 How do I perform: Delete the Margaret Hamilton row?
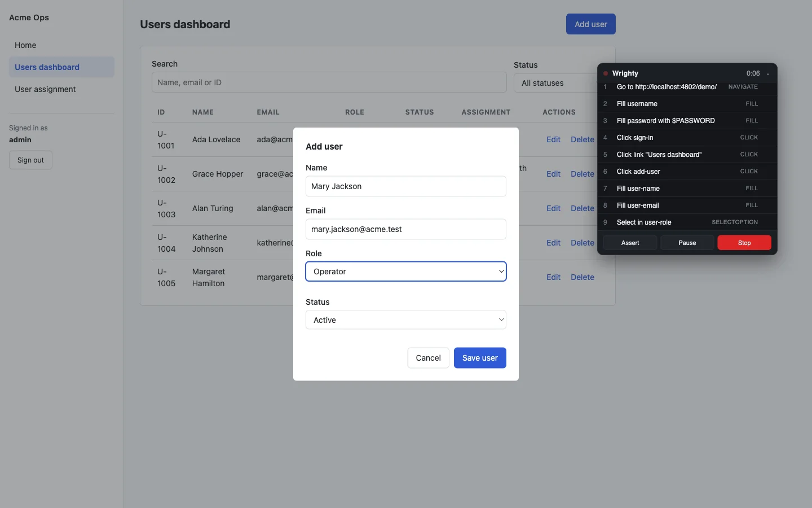(582, 277)
